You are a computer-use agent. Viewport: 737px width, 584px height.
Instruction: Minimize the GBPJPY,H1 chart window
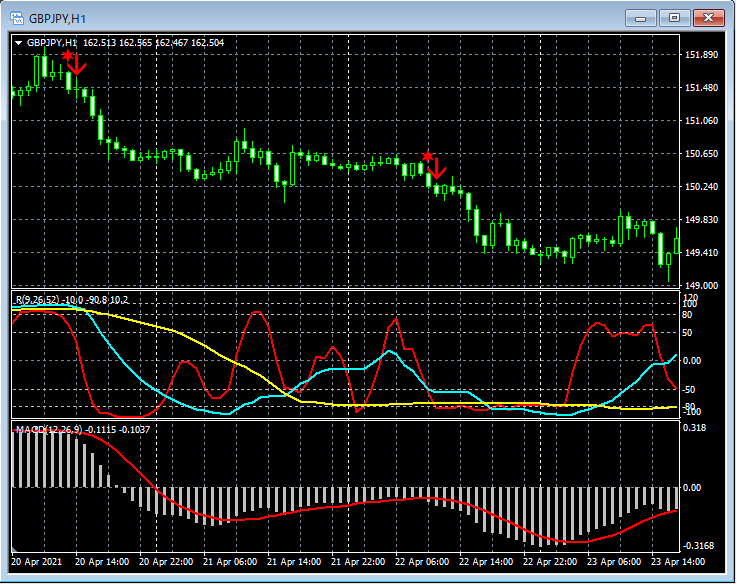(x=642, y=18)
